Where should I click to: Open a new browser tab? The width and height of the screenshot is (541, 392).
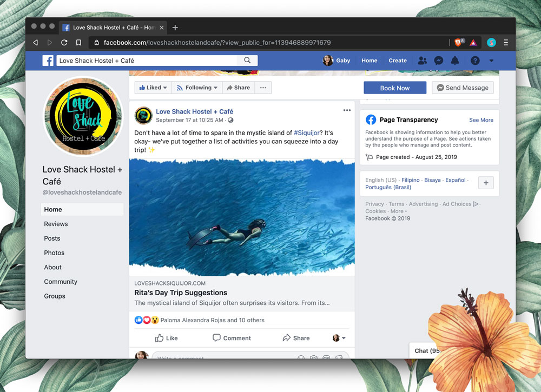pos(175,28)
